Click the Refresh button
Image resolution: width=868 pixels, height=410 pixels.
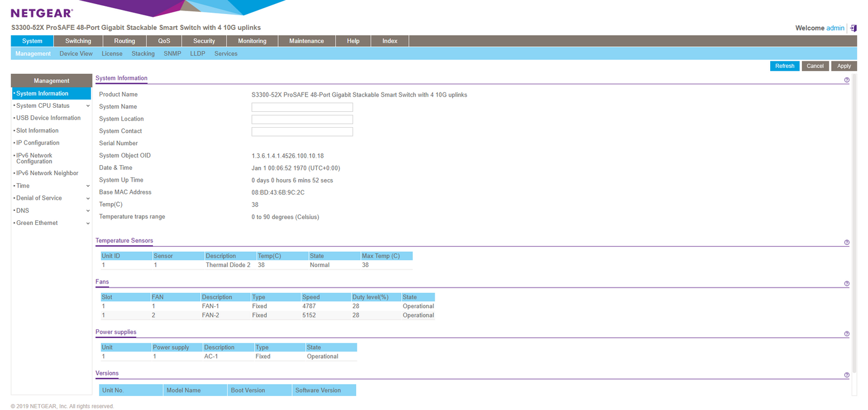pyautogui.click(x=784, y=66)
